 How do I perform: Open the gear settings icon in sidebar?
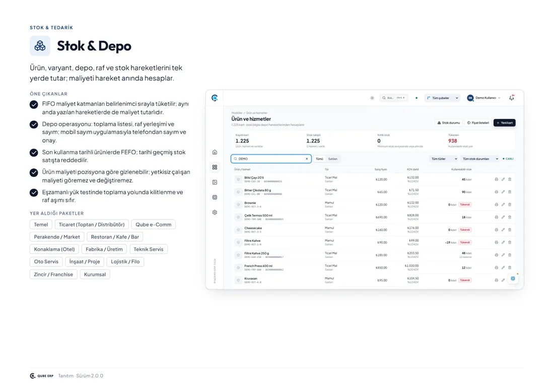[215, 213]
